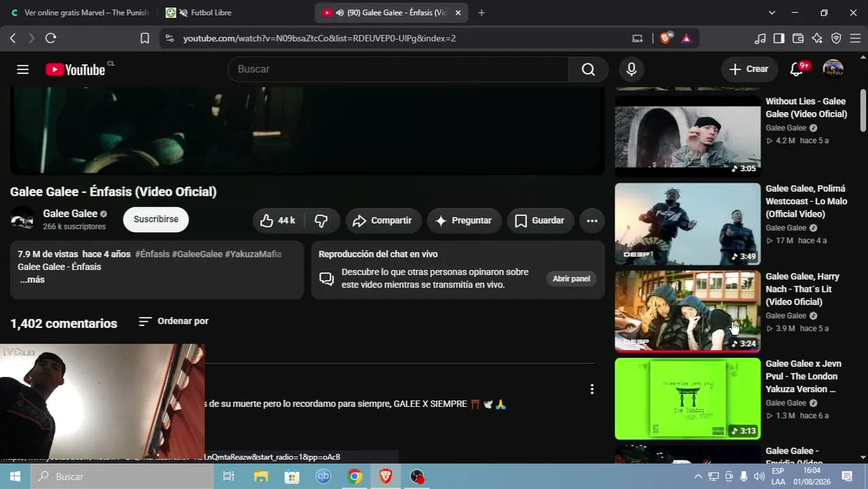
Task: Open a new browser tab
Action: coord(482,12)
